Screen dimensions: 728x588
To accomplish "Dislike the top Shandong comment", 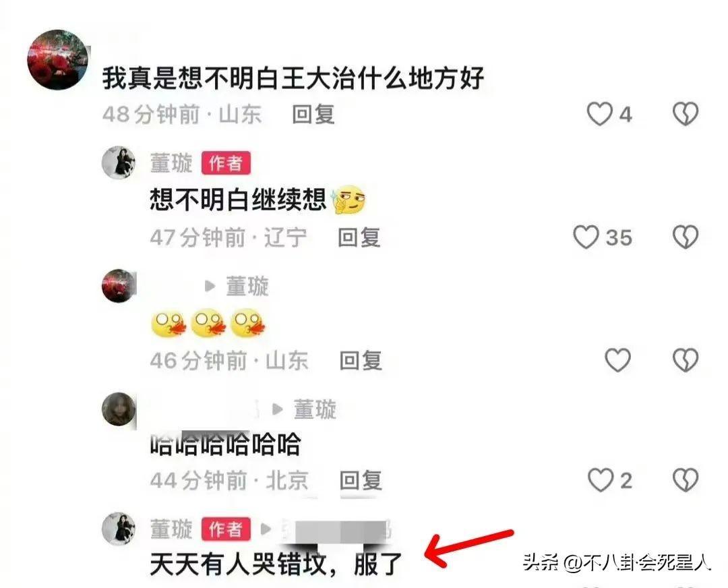I will 686,114.
